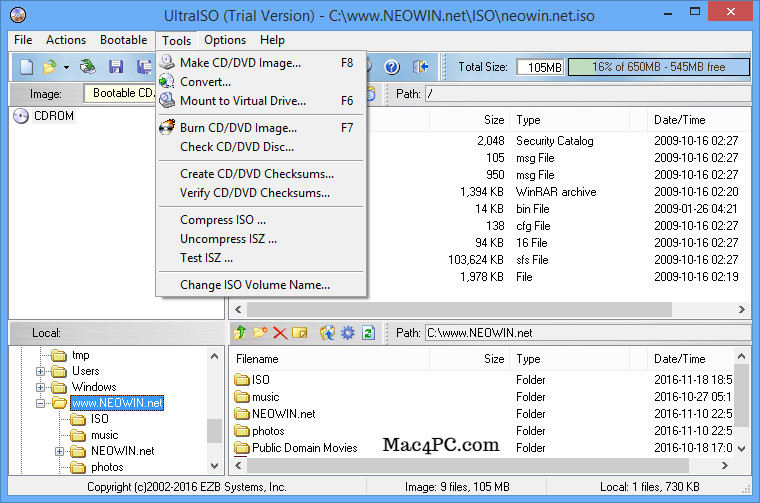Click the 16% of 650MB capacity bar

(x=659, y=67)
